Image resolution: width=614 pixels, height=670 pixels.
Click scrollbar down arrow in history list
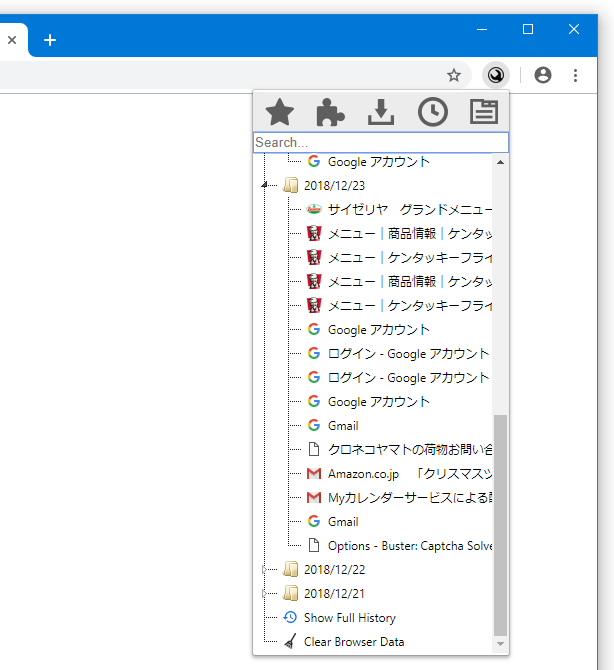click(x=500, y=644)
